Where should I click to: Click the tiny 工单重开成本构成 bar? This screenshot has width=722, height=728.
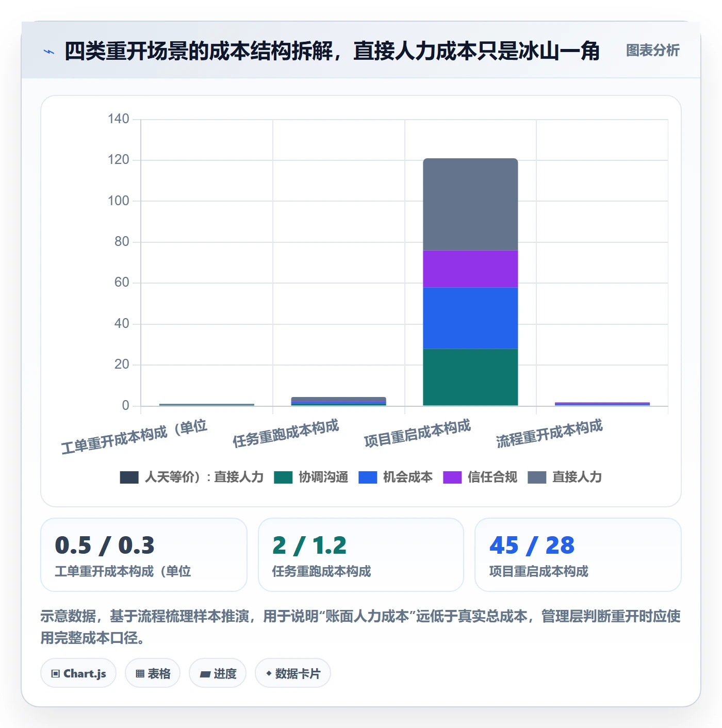point(207,405)
